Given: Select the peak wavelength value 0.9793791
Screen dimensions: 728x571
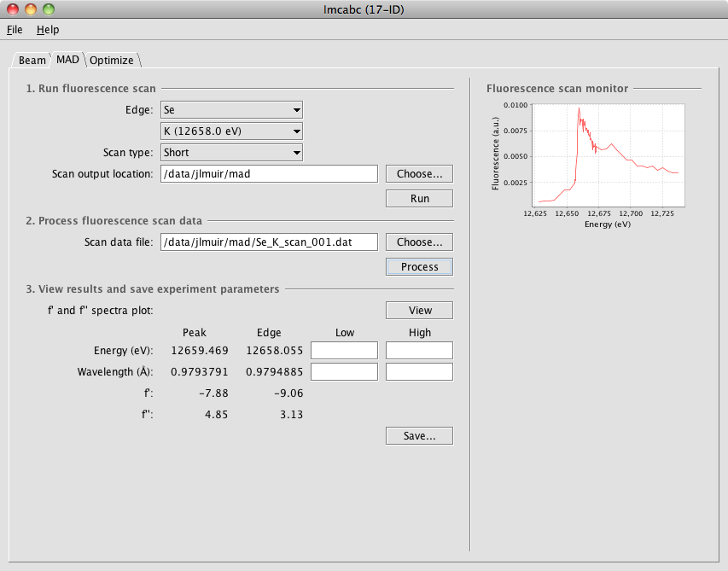Looking at the screenshot, I should (x=200, y=372).
